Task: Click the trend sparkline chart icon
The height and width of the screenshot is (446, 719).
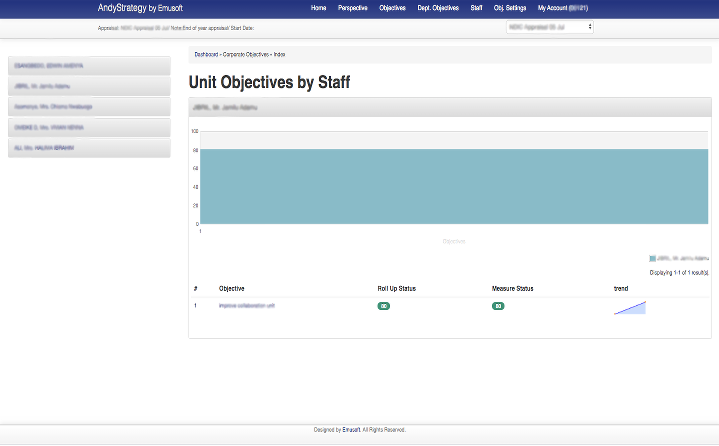Action: tap(630, 308)
